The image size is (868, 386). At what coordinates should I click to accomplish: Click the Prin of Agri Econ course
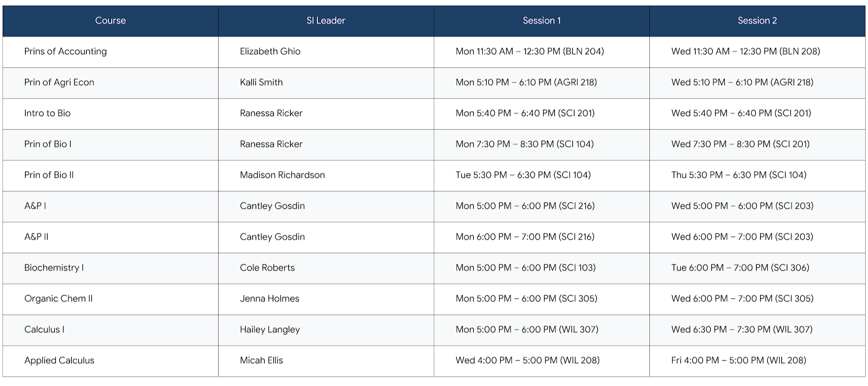click(x=59, y=82)
